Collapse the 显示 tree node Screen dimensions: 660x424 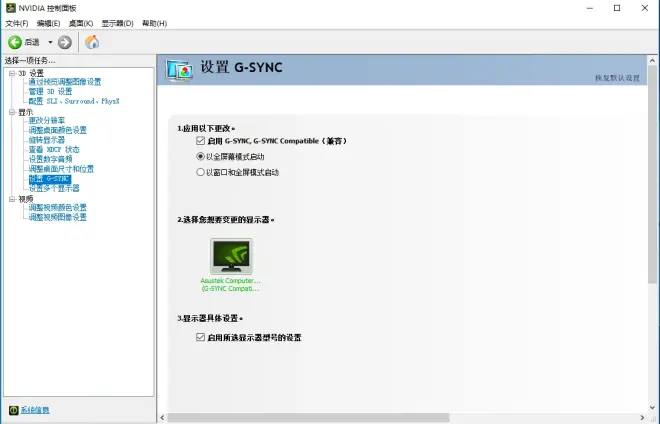point(11,112)
